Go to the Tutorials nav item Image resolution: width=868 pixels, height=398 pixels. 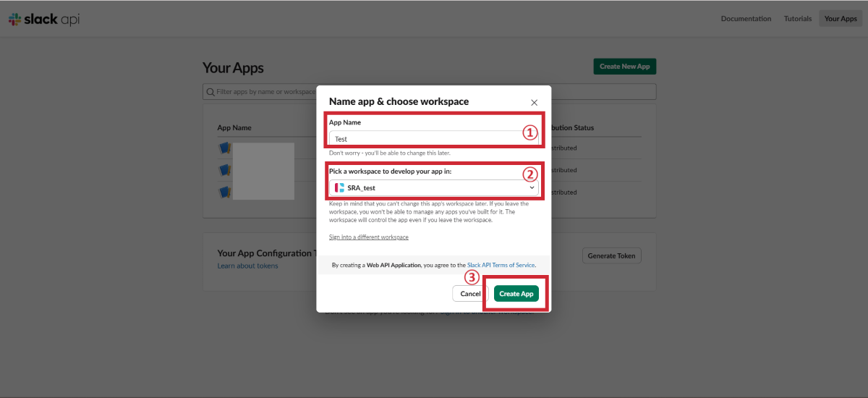point(797,19)
